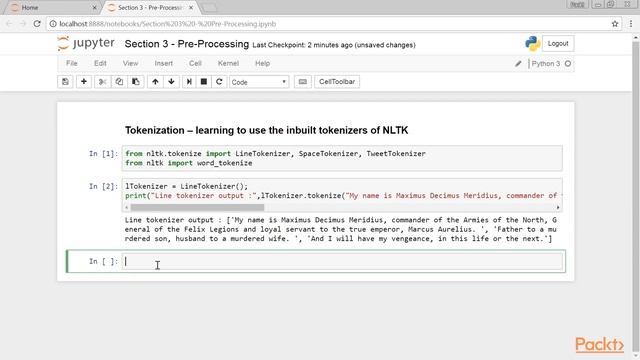Open the Help menu

pyautogui.click(x=262, y=63)
